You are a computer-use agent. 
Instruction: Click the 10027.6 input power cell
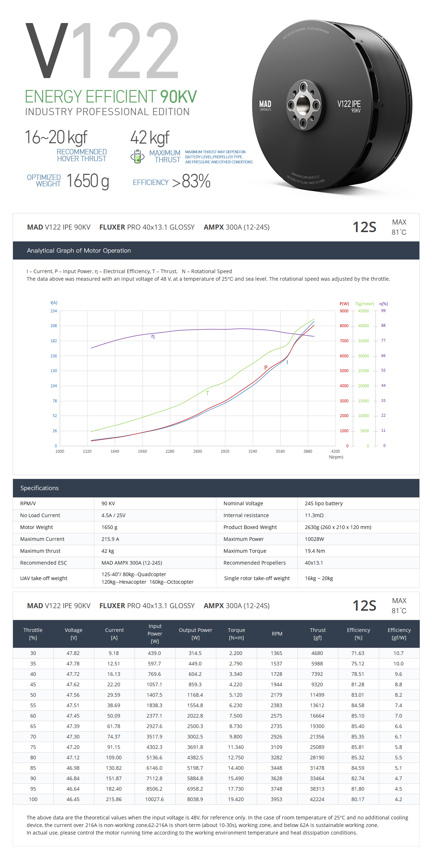coord(154,799)
